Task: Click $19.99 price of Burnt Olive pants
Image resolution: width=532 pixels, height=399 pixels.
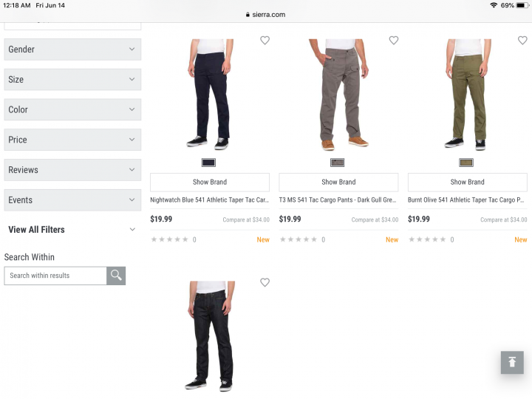Action: (419, 219)
